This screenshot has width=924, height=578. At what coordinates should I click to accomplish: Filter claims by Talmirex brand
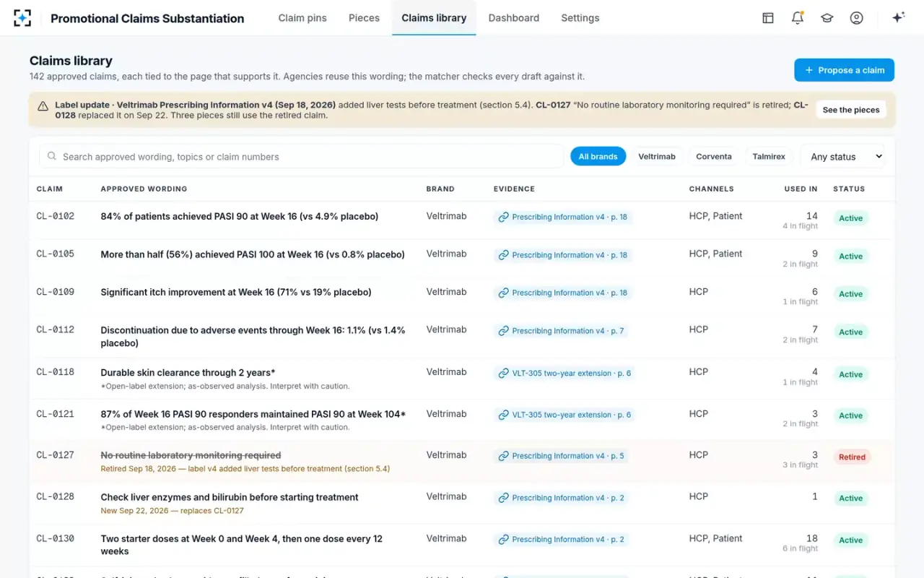pos(769,157)
